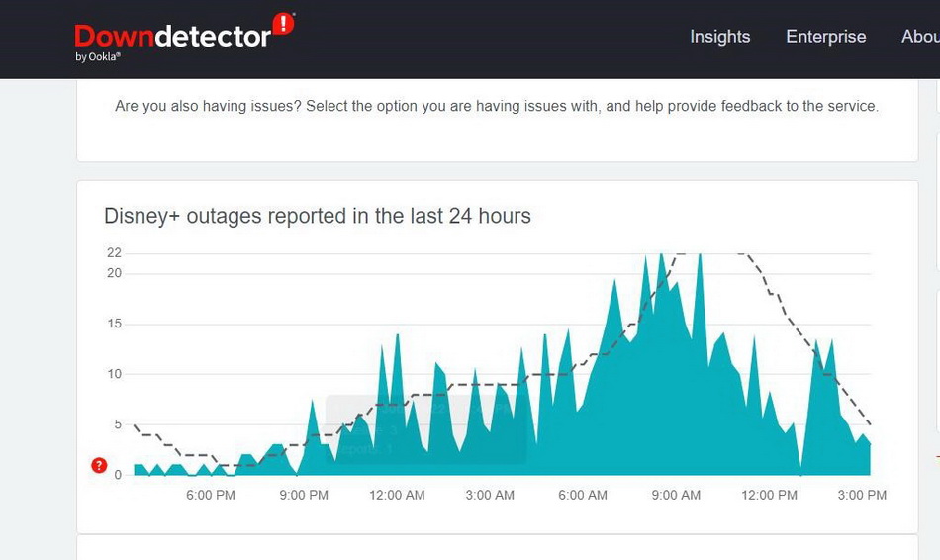Select the partially visible About menu item

pyautogui.click(x=920, y=37)
